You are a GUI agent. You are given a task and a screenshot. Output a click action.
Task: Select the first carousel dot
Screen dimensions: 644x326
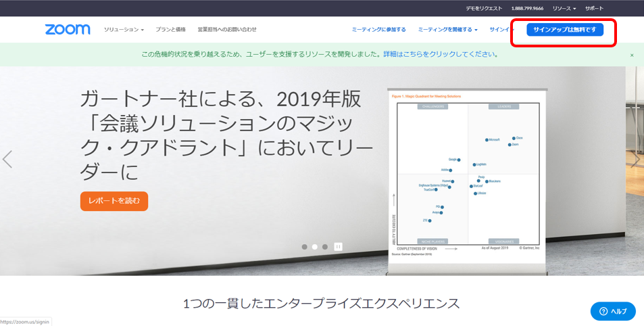pyautogui.click(x=304, y=247)
